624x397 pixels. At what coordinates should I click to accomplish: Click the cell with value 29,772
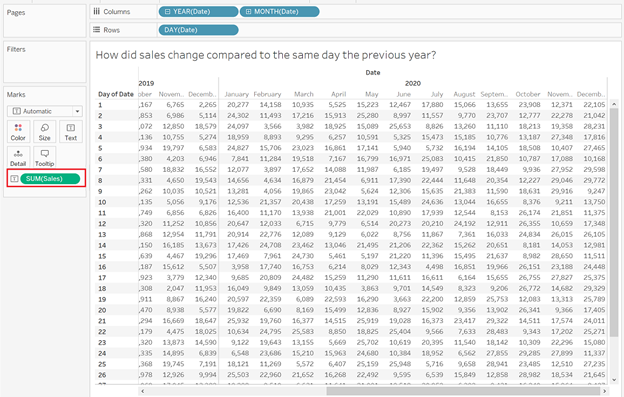[x=594, y=180]
